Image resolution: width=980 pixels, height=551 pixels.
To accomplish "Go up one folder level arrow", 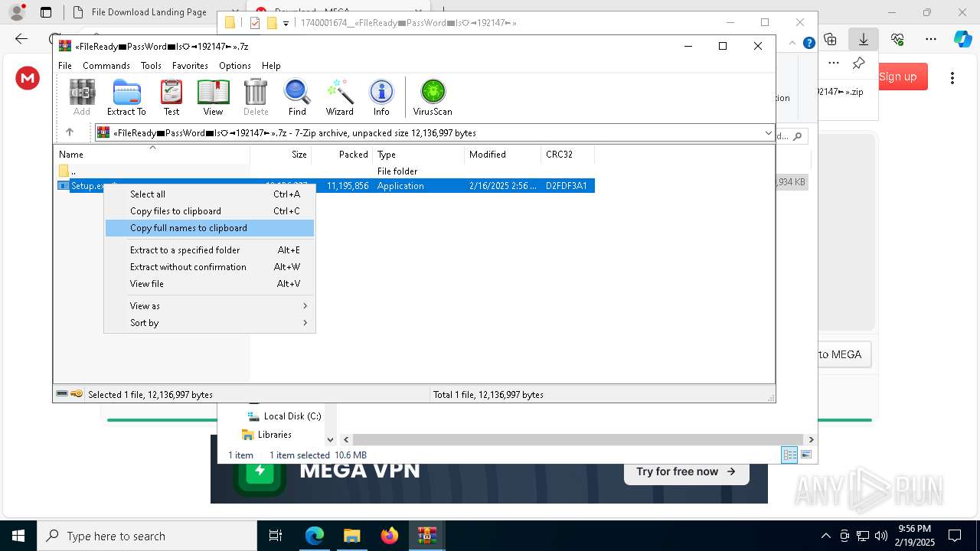I will click(70, 132).
